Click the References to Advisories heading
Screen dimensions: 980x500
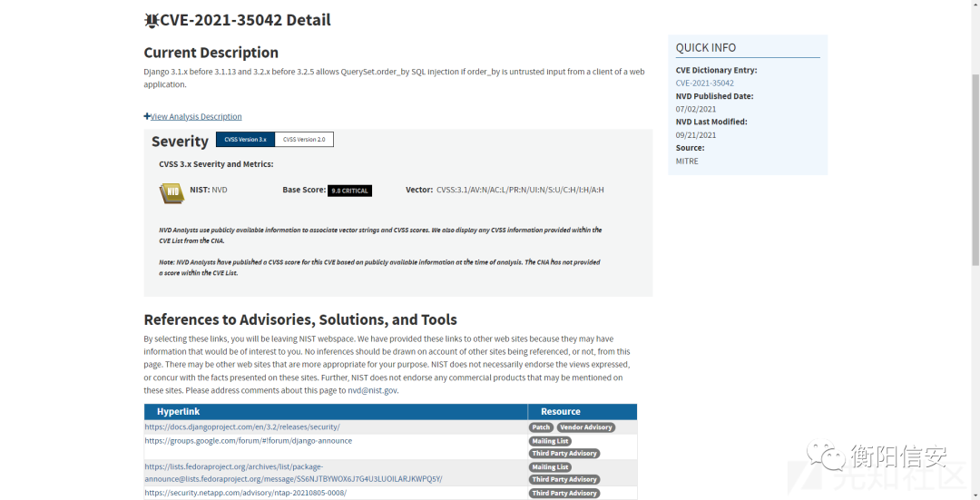[x=300, y=320]
